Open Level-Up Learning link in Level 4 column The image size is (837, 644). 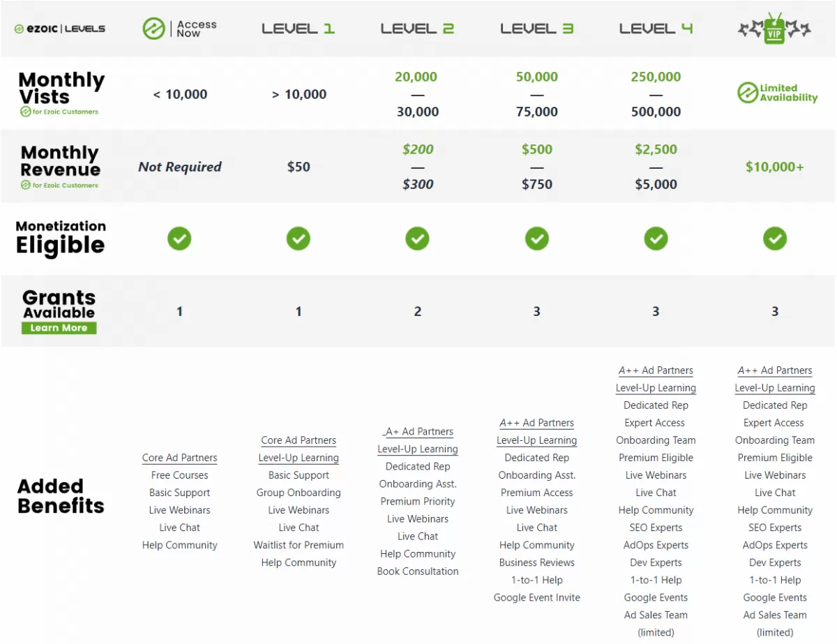[x=656, y=389]
